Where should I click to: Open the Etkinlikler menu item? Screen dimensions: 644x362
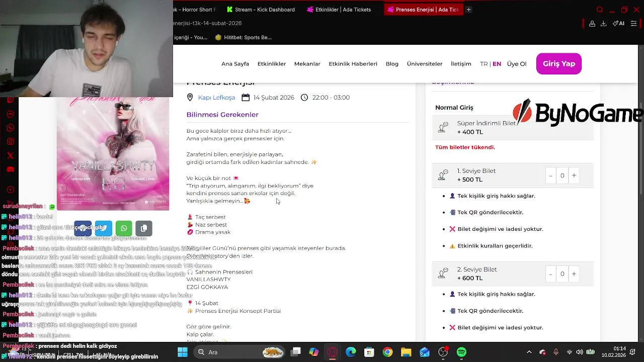[272, 64]
